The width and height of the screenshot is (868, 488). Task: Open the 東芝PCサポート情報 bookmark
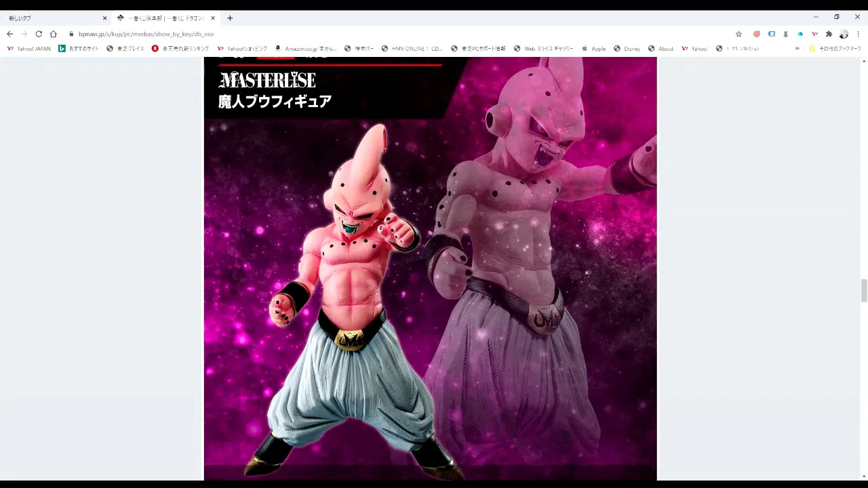(x=478, y=49)
